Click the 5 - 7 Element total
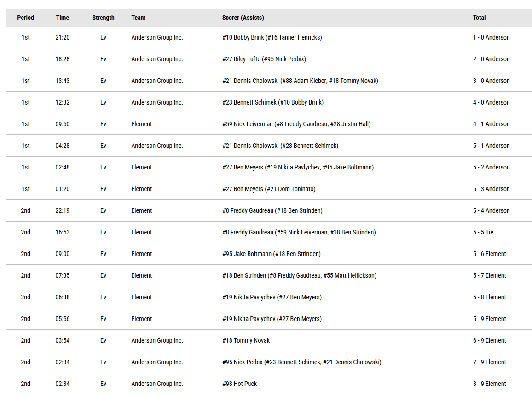532x397 pixels. tap(489, 275)
